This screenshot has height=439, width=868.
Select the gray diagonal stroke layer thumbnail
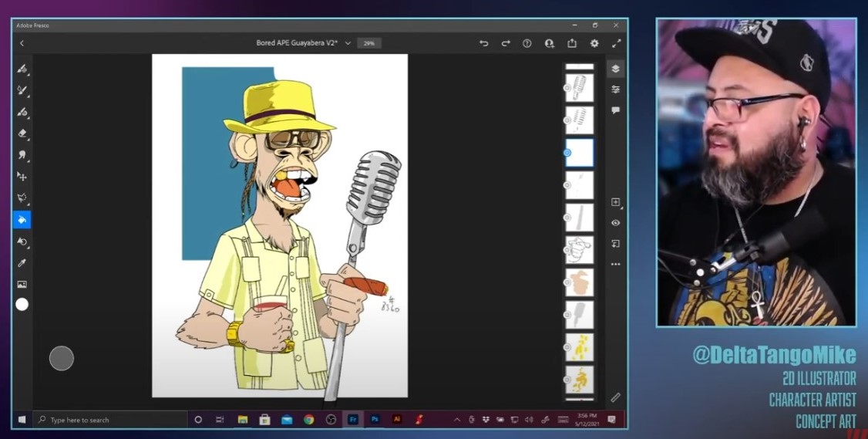click(x=579, y=218)
